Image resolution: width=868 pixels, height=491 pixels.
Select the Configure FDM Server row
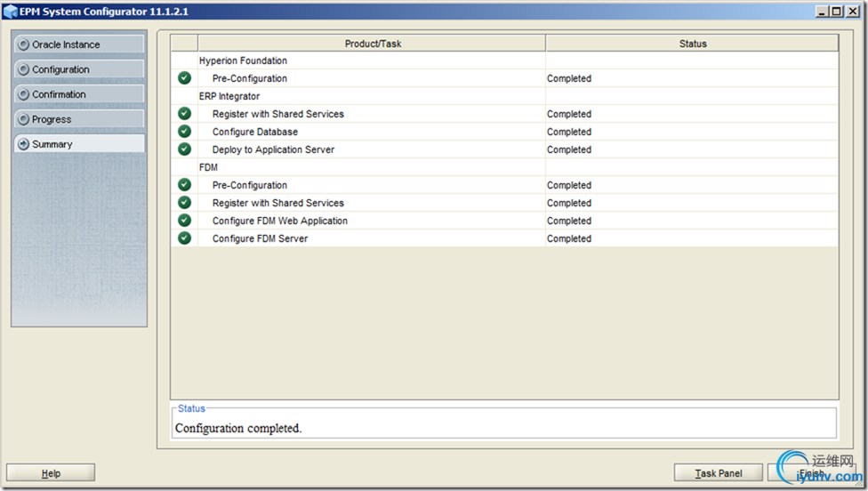pyautogui.click(x=504, y=238)
